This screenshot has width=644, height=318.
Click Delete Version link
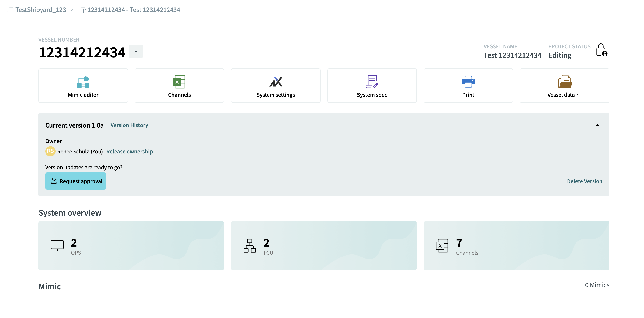point(585,181)
